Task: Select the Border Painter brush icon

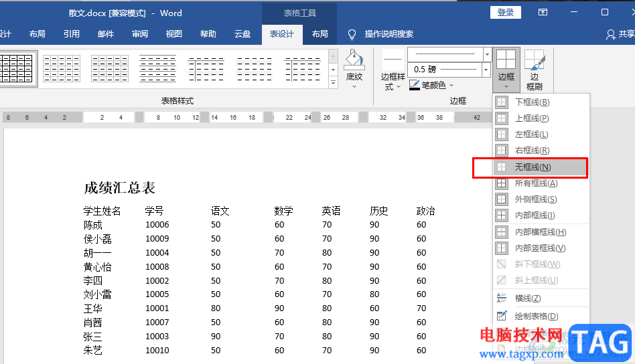Action: point(534,60)
